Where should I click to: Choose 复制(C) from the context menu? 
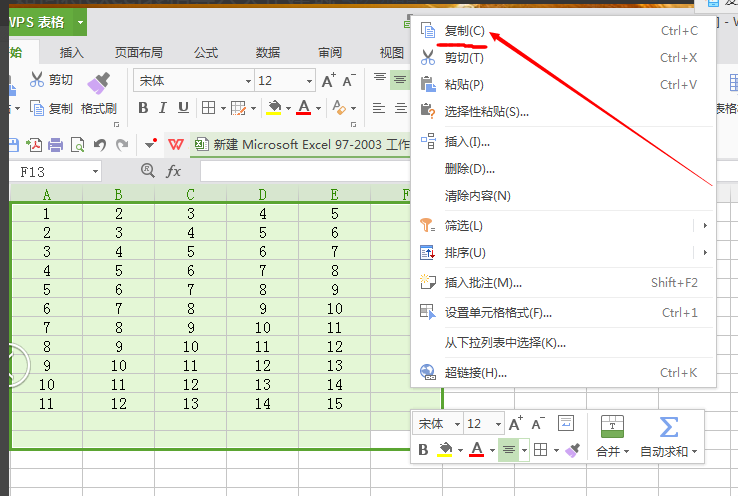[564, 31]
